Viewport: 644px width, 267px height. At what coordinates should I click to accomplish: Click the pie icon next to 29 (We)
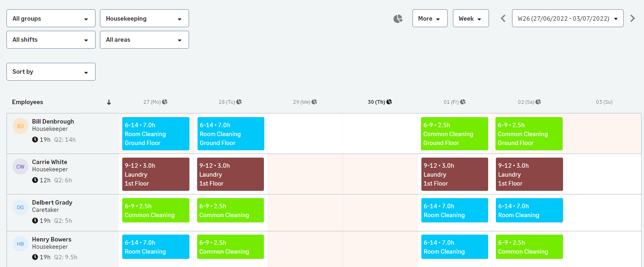[x=314, y=102]
